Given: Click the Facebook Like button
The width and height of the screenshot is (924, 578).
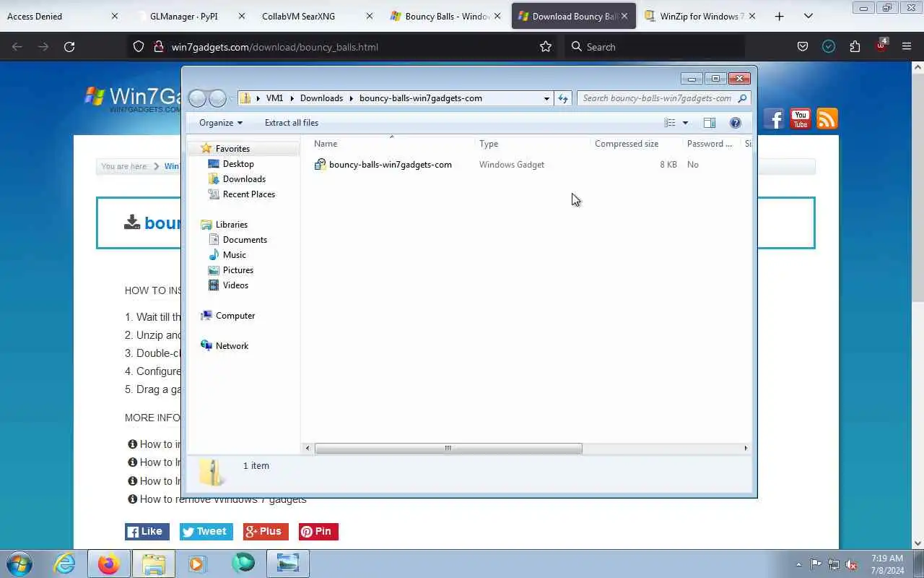Looking at the screenshot, I should point(147,532).
